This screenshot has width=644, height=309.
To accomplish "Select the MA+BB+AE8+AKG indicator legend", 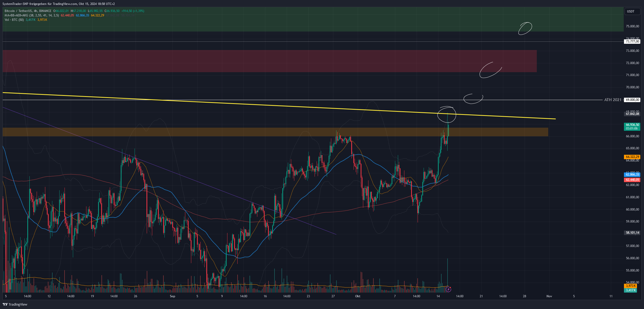I will [x=32, y=15].
